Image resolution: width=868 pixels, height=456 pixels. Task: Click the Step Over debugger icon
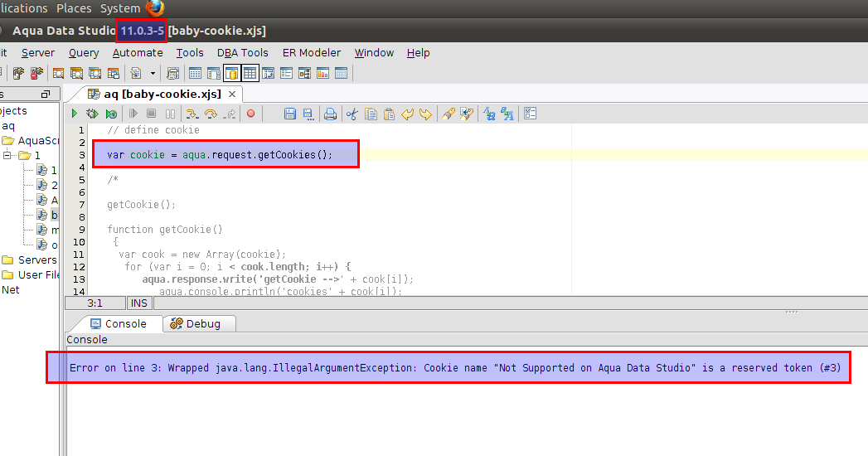point(211,114)
